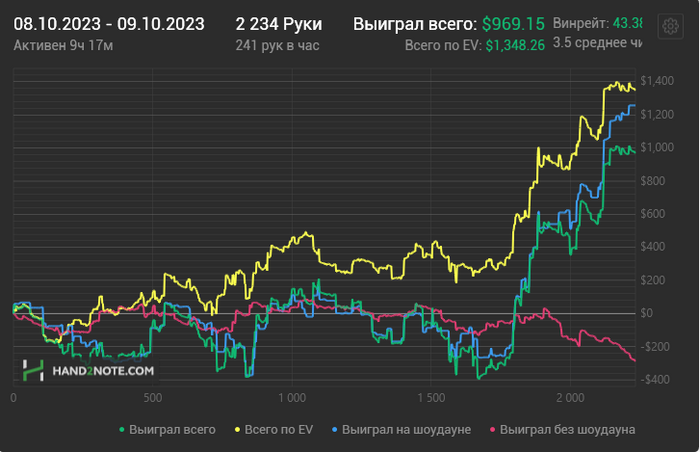Click the -$400 y-axis label
Viewport: 700px width, 452px height.
point(655,380)
